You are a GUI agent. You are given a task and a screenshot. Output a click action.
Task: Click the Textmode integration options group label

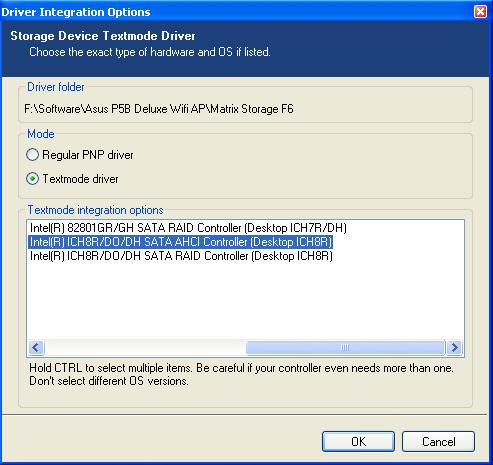[x=95, y=210]
